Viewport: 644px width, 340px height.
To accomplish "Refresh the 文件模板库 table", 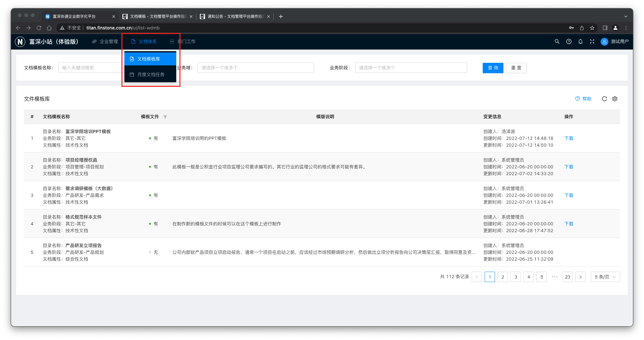I will click(x=604, y=99).
